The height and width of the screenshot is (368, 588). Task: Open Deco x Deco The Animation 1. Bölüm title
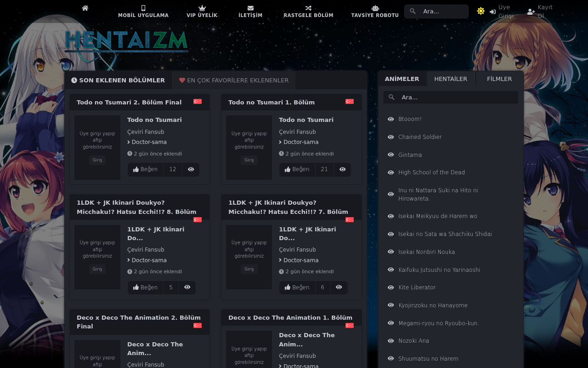[290, 317]
